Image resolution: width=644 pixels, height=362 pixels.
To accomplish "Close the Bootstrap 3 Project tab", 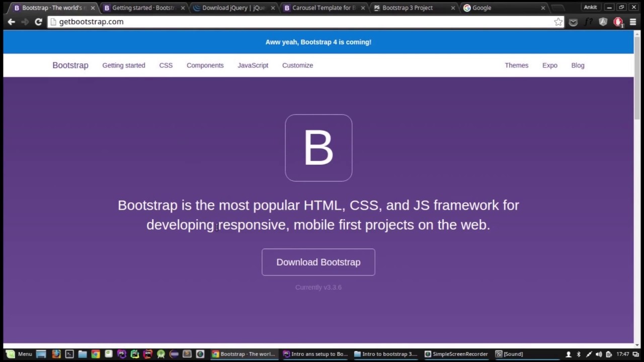I will point(453,8).
